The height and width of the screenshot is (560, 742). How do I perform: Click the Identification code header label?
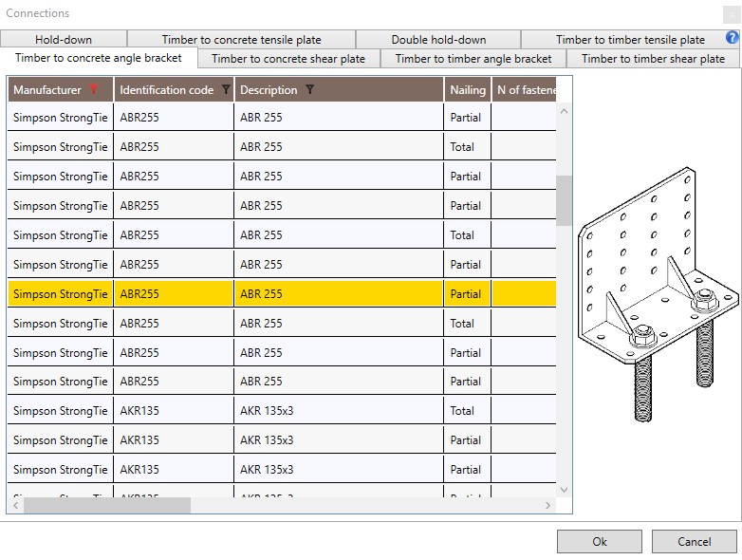click(167, 89)
